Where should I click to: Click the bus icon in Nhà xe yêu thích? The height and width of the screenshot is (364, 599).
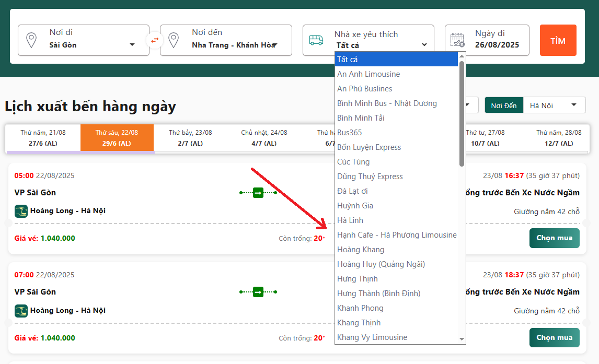316,40
